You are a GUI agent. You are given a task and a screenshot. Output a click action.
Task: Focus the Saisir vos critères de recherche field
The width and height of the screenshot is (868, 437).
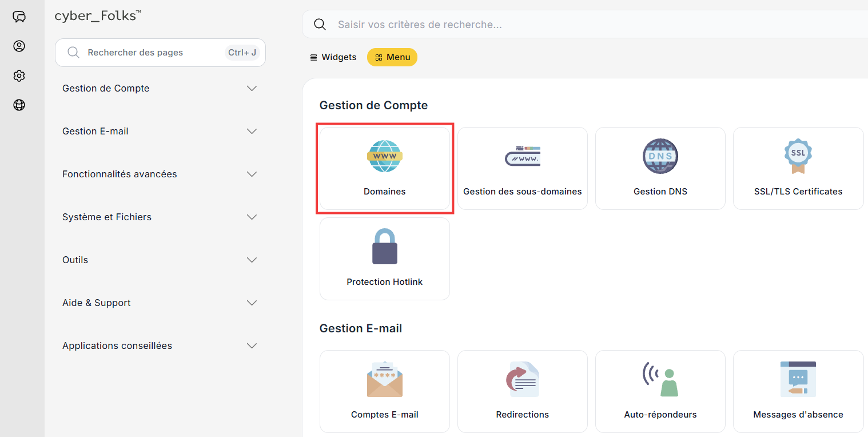click(x=585, y=25)
